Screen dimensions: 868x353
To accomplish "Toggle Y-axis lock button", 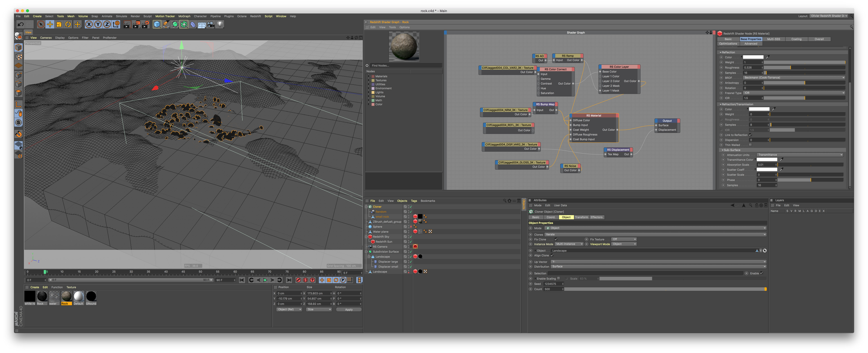I will tap(98, 24).
